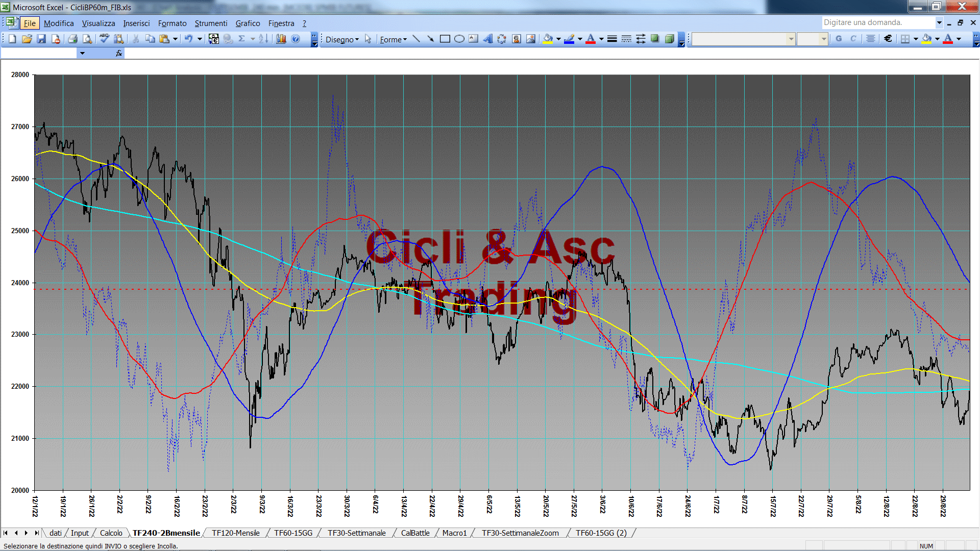Choose the Select Objects arrow pointer

(368, 39)
